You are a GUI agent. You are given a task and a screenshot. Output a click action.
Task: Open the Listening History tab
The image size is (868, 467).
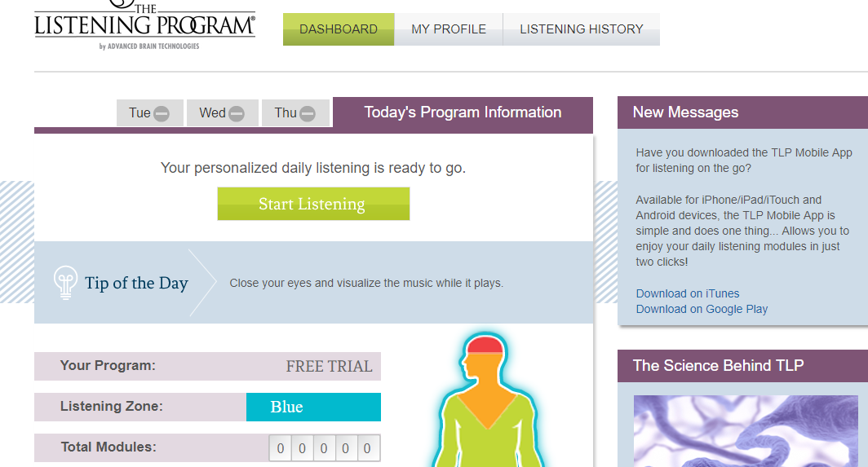581,29
